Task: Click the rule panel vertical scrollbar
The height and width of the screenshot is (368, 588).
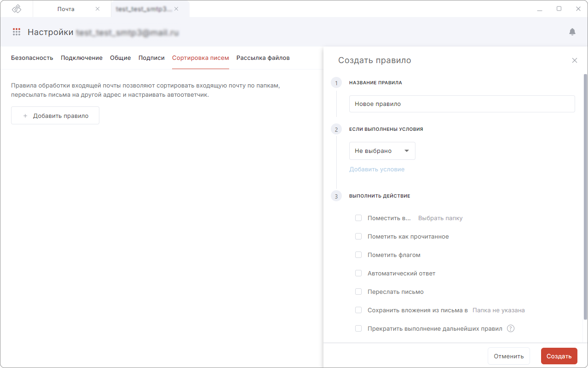Action: pos(585,196)
